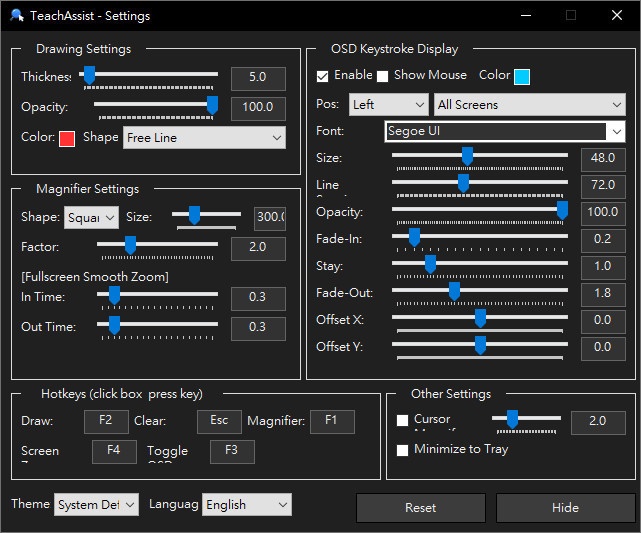Expand the Font dropdown showing Segoe UI
Screen dimensions: 641x533
(504, 131)
